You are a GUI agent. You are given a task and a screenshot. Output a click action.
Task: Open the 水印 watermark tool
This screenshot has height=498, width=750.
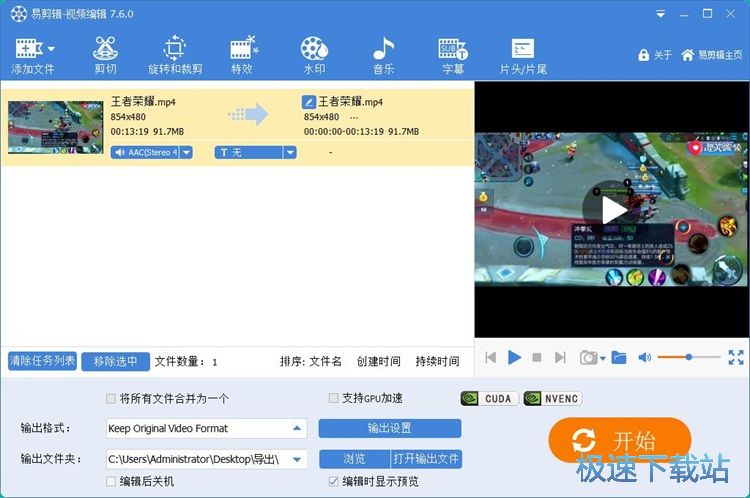click(314, 56)
